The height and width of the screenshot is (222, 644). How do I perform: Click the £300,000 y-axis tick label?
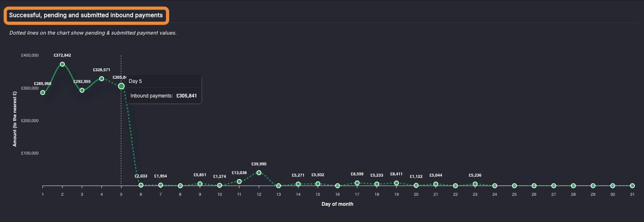coord(30,88)
